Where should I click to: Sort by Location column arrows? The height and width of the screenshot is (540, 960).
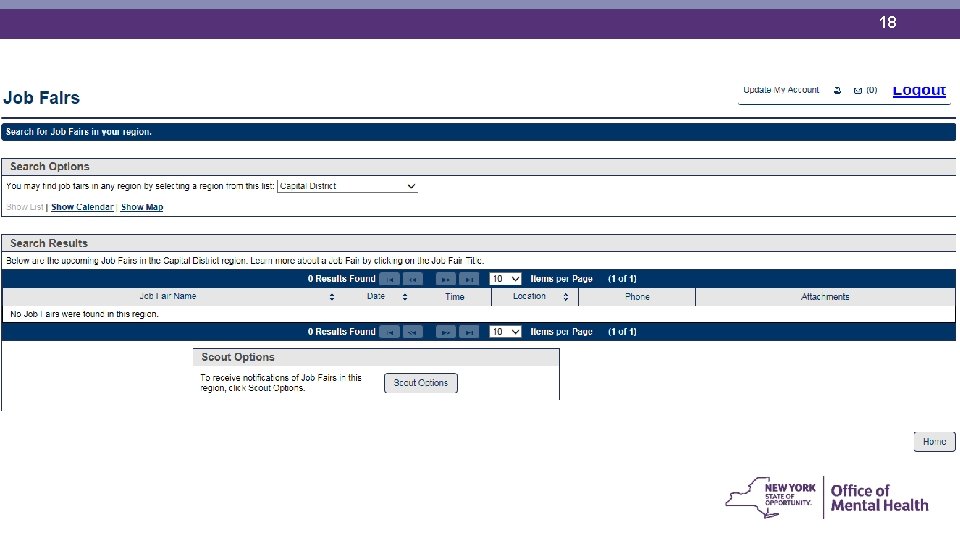(x=566, y=297)
